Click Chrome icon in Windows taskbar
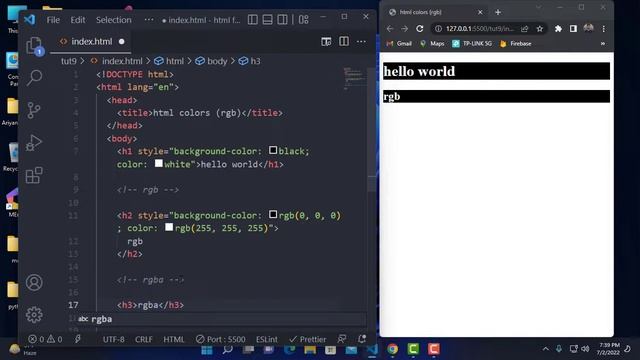The width and height of the screenshot is (640, 360). pyautogui.click(x=393, y=349)
